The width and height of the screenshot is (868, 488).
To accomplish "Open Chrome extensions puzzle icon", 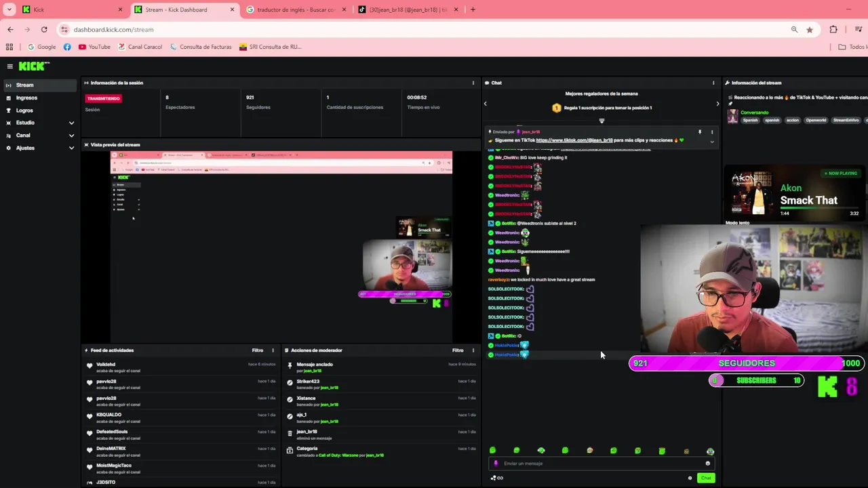I will (x=833, y=30).
